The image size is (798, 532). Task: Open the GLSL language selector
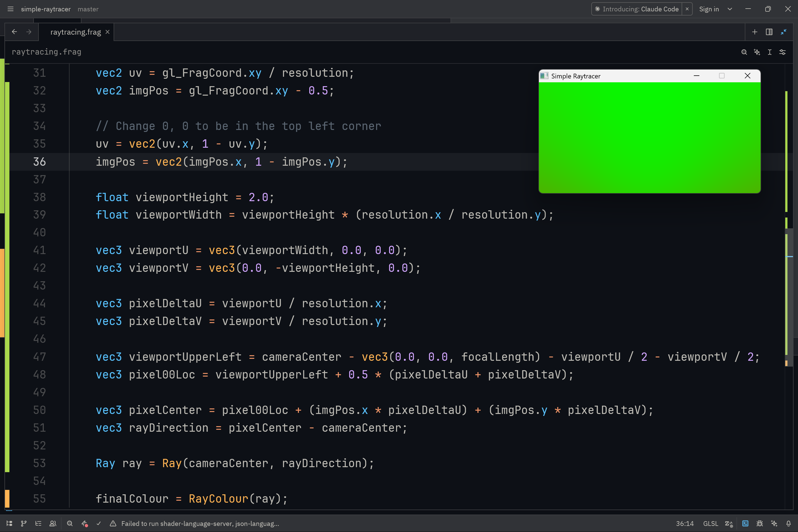710,523
